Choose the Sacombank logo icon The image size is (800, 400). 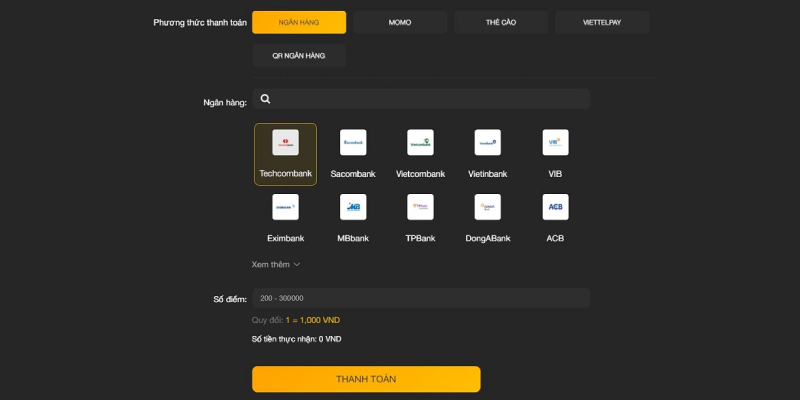[x=353, y=142]
